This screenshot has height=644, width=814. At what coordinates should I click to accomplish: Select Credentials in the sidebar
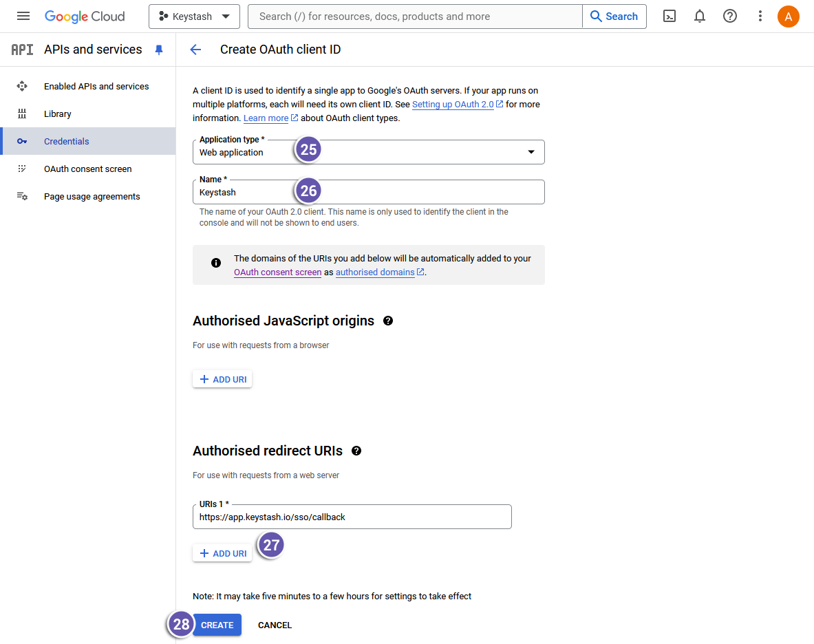[88, 141]
